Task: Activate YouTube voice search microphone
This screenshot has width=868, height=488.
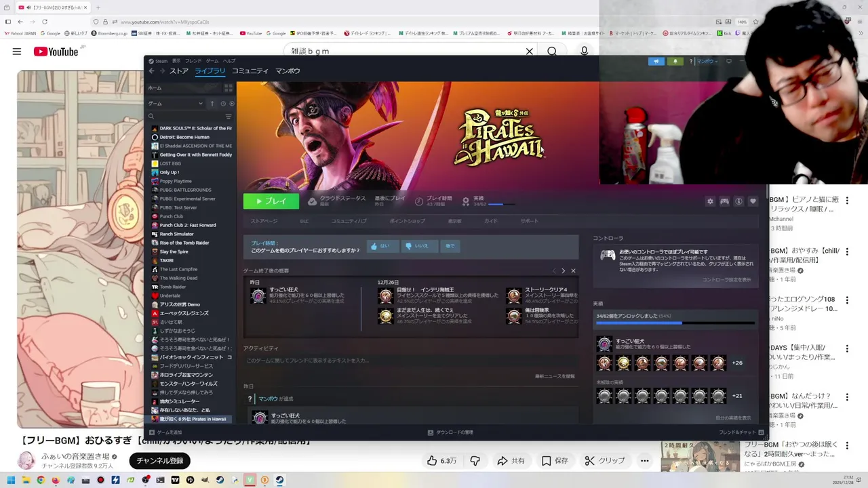Action: 585,52
